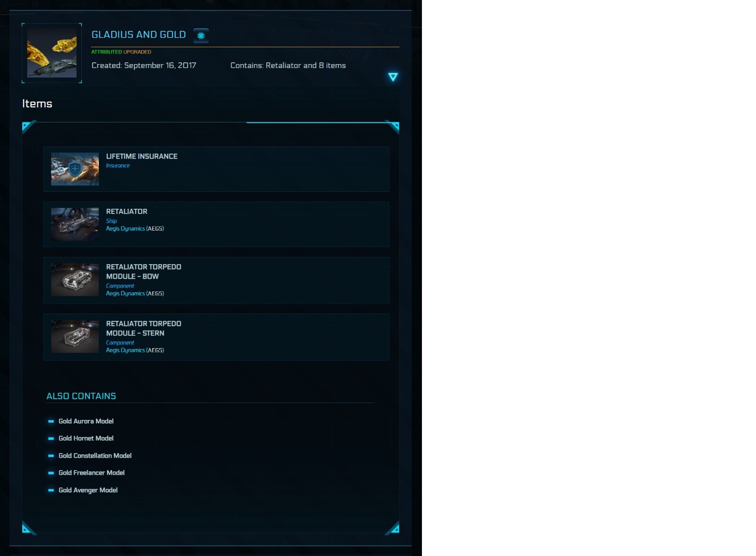This screenshot has width=756, height=556.
Task: Click Component label under Stern module
Action: [x=120, y=342]
